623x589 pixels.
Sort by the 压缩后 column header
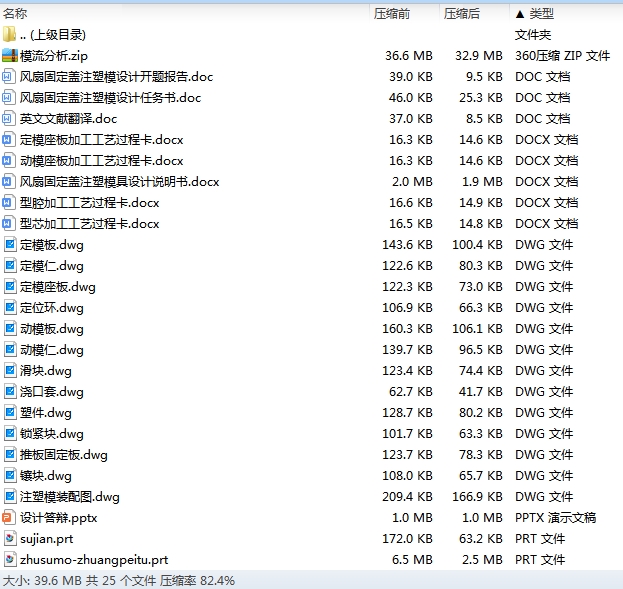point(462,14)
